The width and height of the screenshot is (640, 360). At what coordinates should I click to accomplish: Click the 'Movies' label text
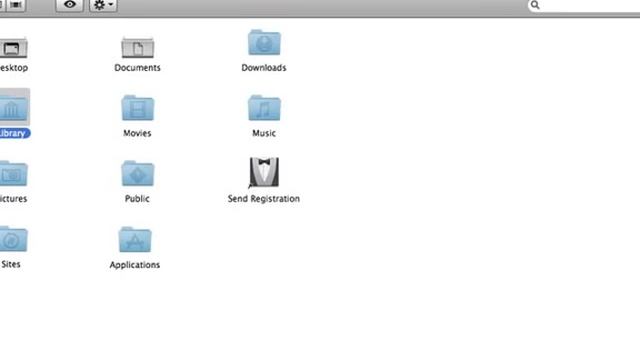coord(137,133)
